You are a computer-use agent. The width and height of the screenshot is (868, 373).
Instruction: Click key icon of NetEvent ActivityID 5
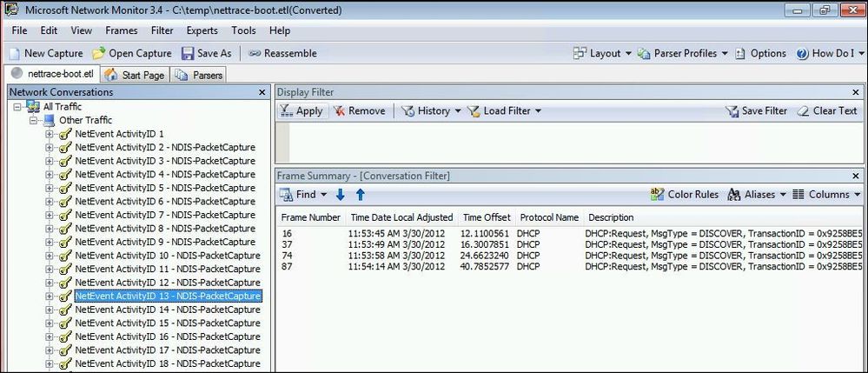(66, 188)
